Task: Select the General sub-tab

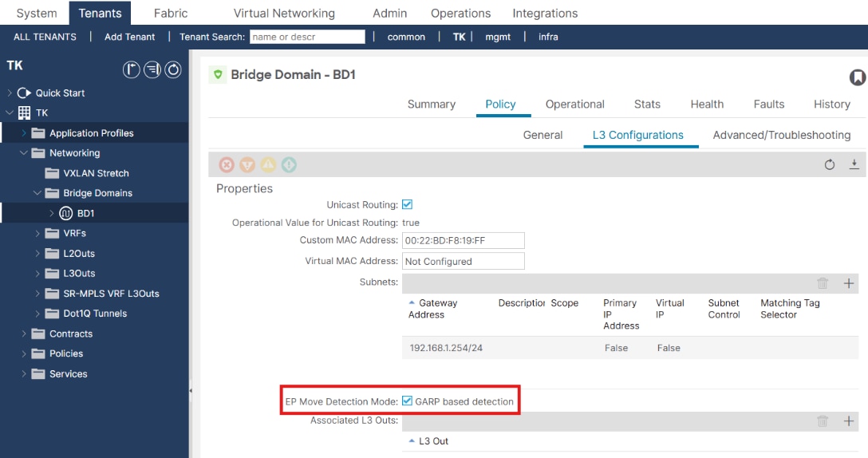Action: click(542, 135)
